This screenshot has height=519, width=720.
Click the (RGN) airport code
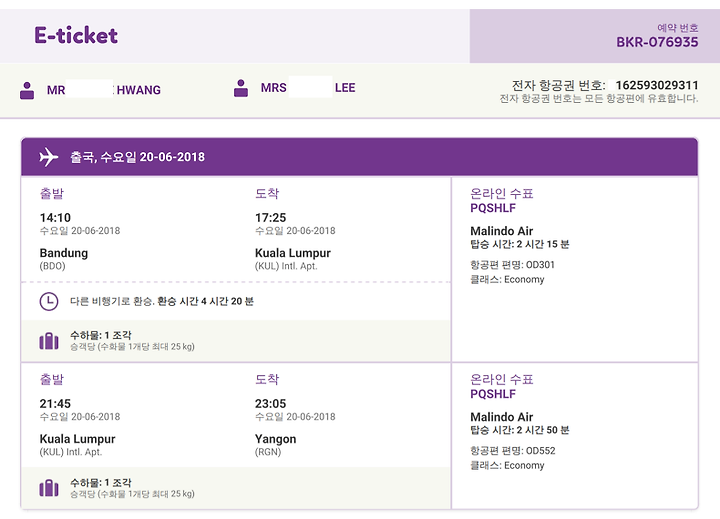pos(268,452)
